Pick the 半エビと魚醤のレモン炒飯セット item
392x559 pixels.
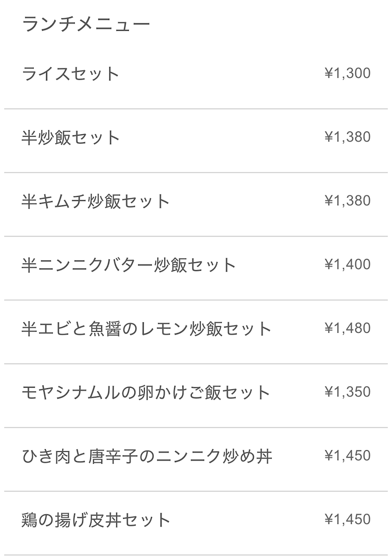point(146,328)
